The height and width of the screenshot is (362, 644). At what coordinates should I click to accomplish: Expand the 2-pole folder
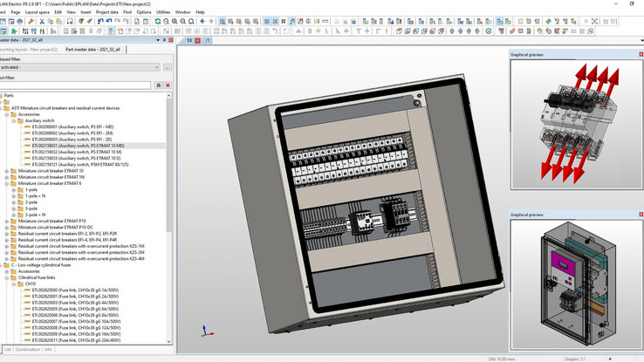pyautogui.click(x=14, y=202)
